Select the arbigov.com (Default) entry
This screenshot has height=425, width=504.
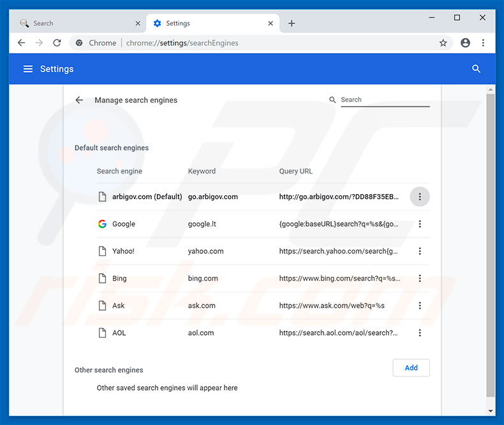pyautogui.click(x=147, y=197)
